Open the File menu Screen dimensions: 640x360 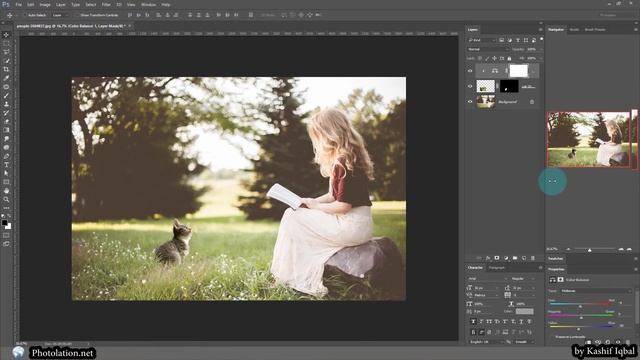(18, 4)
